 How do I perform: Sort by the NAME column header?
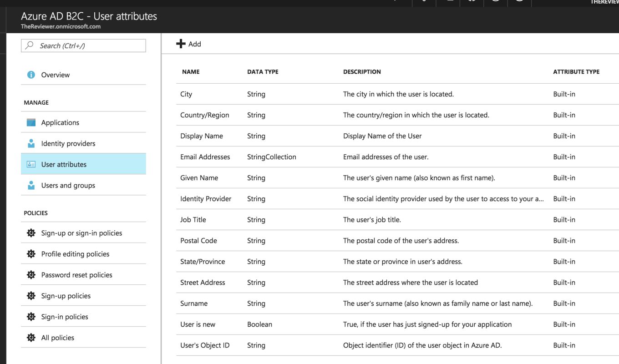(x=191, y=72)
